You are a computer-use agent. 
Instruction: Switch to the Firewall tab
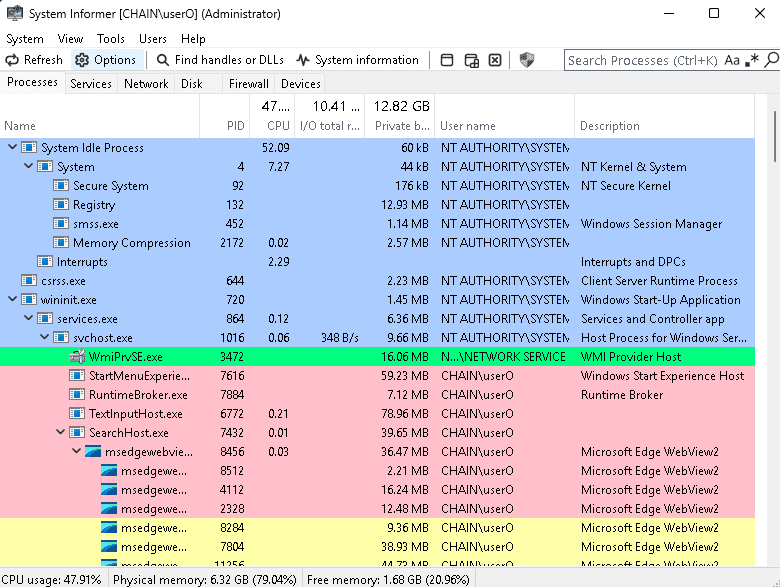pyautogui.click(x=248, y=84)
